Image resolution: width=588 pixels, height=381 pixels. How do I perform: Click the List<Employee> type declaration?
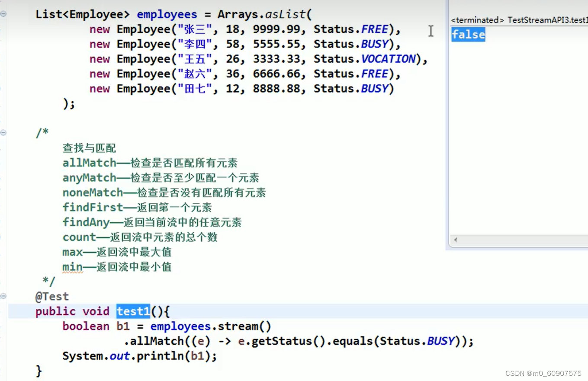tap(83, 14)
